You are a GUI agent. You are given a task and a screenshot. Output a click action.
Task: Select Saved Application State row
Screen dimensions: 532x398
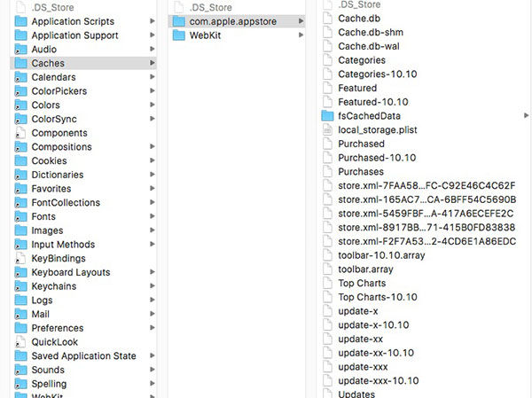[83, 355]
